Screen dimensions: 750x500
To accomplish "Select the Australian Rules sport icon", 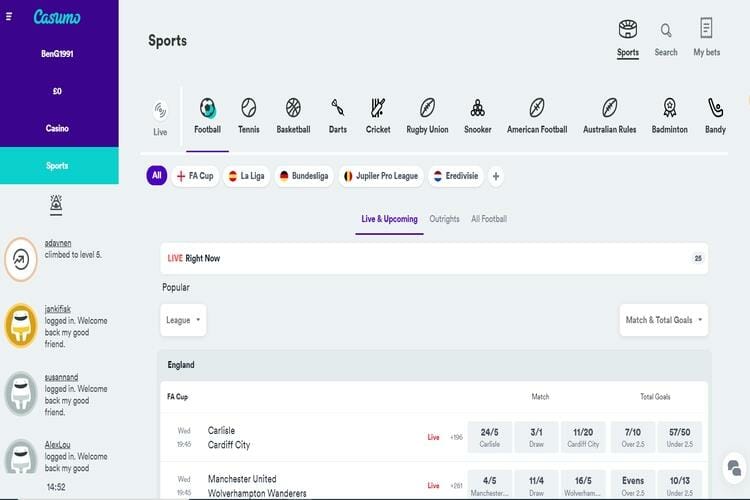I will coord(609,108).
